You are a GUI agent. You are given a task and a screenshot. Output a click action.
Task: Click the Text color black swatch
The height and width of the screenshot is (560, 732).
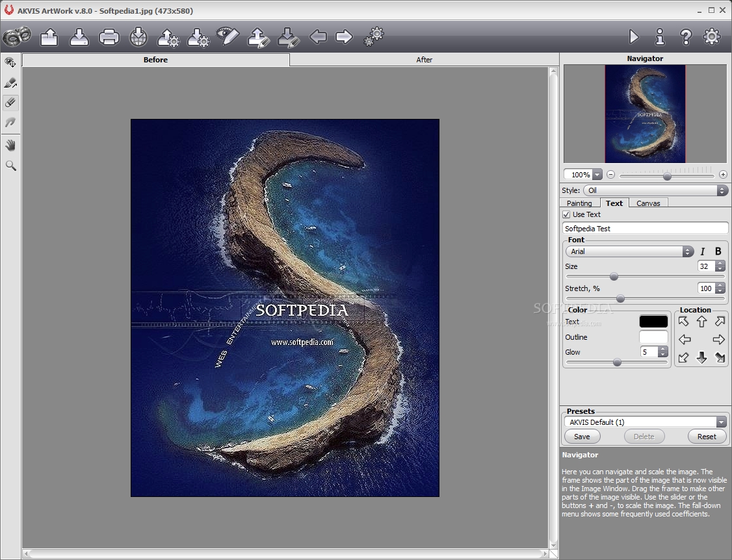click(x=653, y=322)
